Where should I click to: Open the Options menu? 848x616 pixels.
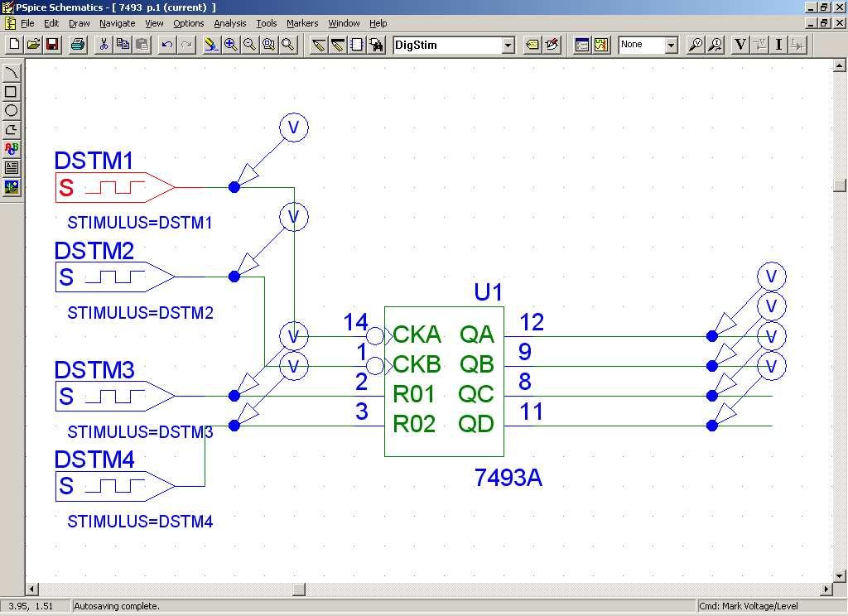189,23
